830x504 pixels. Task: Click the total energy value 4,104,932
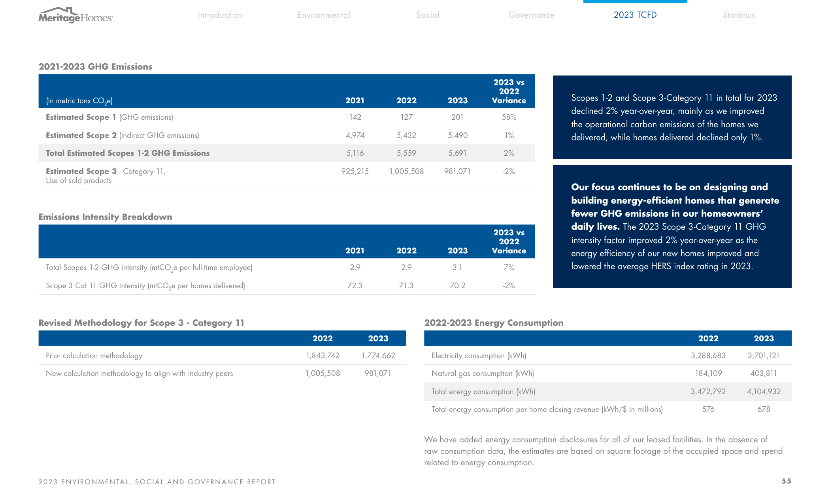click(764, 391)
